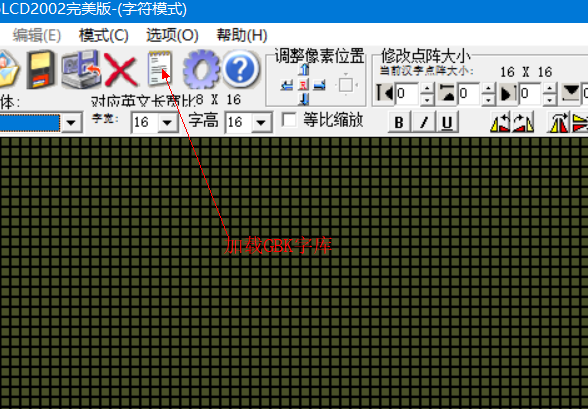Toggle the 等比缩放 checkbox
This screenshot has height=409, width=588.
pyautogui.click(x=289, y=120)
